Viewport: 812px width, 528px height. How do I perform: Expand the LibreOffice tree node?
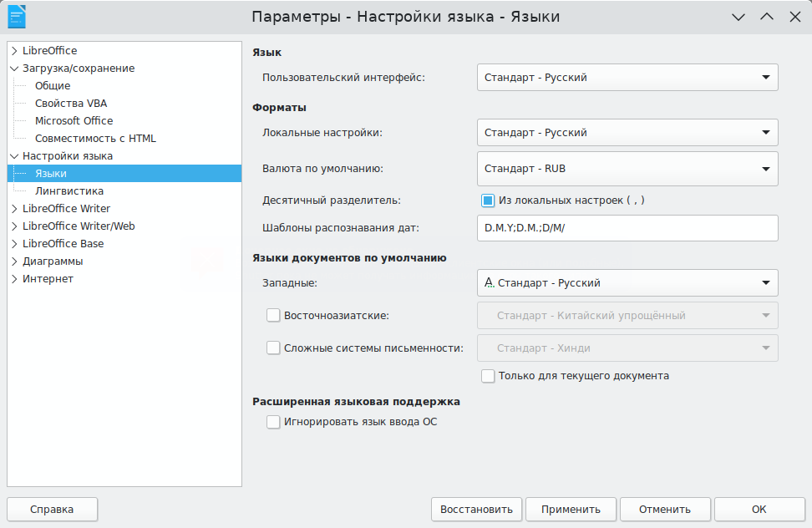pos(14,51)
